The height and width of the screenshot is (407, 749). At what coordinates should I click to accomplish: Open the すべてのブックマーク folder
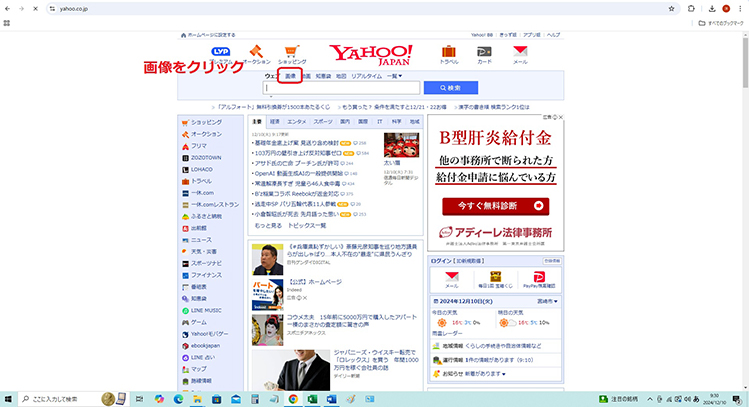(x=721, y=23)
